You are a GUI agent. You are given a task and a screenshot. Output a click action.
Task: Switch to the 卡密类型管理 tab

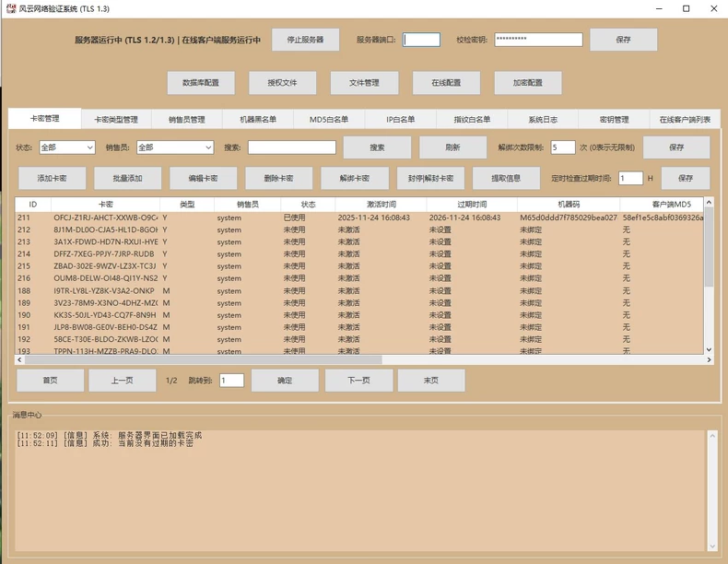click(116, 119)
